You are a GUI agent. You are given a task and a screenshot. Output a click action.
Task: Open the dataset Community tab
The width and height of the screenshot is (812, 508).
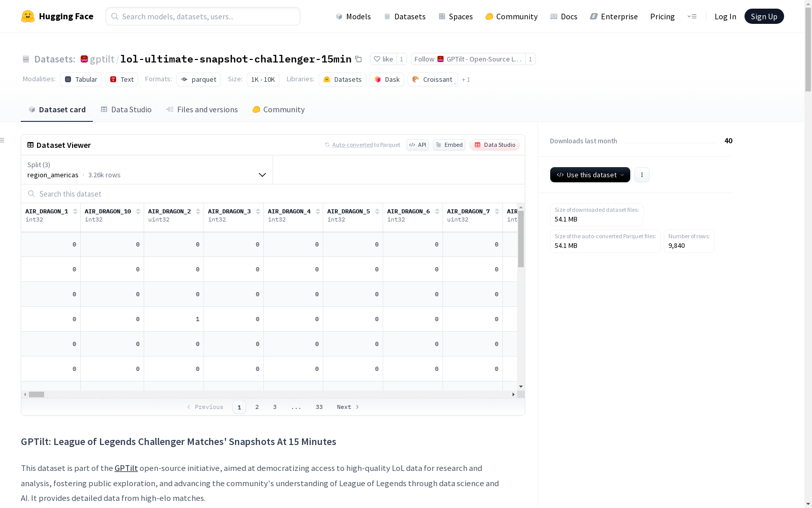coord(279,110)
